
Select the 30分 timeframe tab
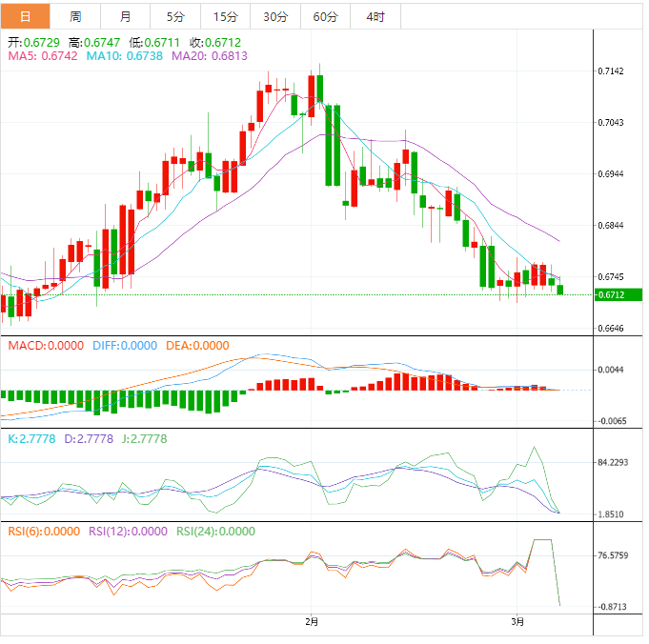(274, 16)
